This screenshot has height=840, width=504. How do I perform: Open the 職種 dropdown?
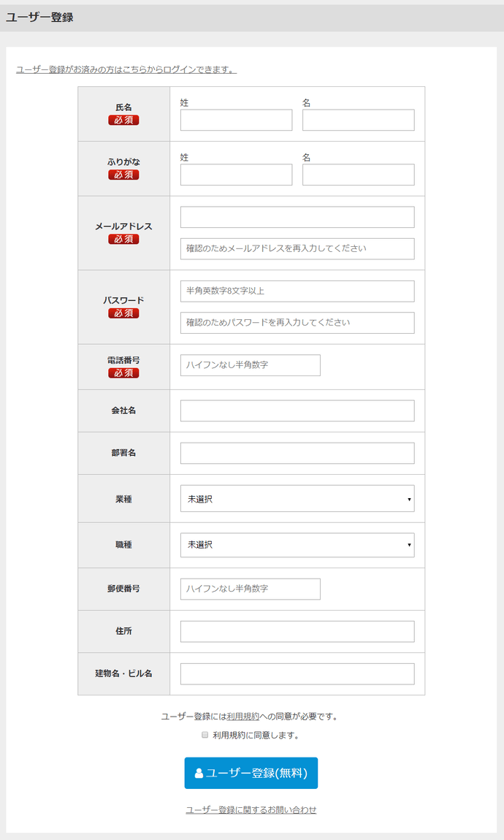pyautogui.click(x=297, y=545)
